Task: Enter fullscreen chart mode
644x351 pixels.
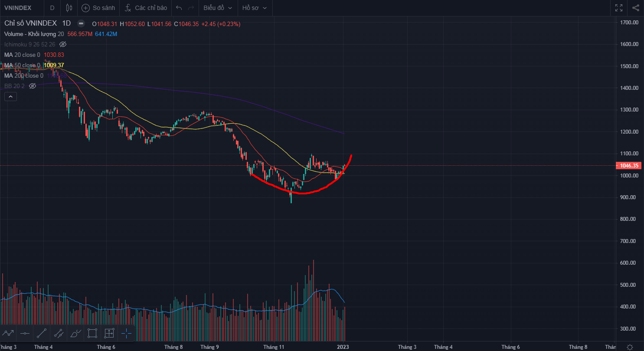Action: 619,8
